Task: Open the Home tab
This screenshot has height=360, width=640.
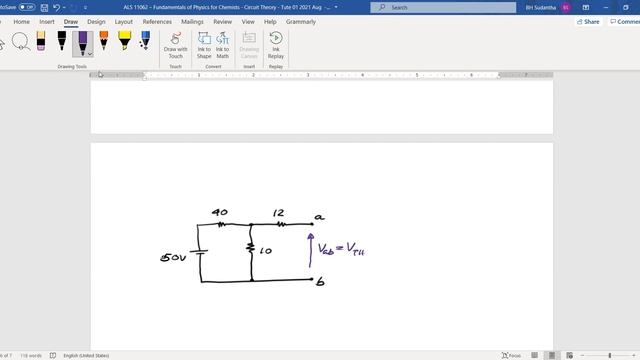Action: click(x=21, y=22)
